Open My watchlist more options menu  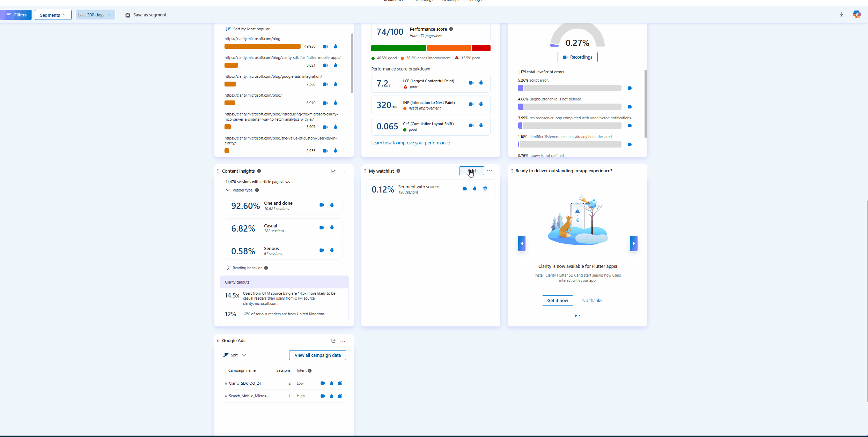tap(490, 171)
